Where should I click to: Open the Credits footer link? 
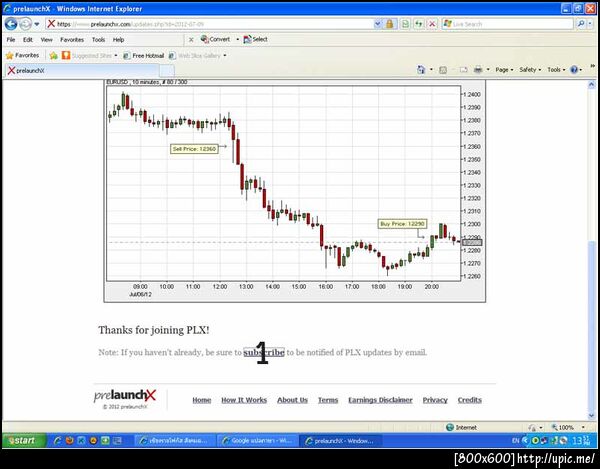[470, 400]
